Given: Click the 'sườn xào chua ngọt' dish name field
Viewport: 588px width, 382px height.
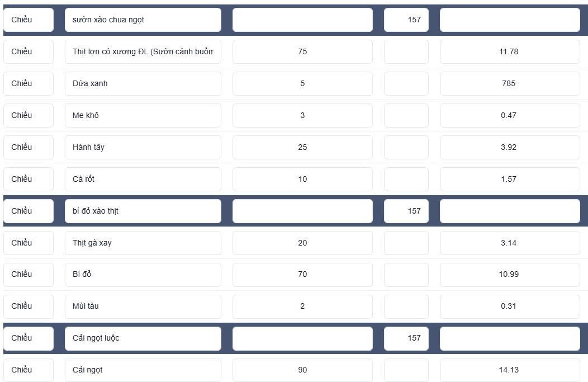Looking at the screenshot, I should point(143,20).
